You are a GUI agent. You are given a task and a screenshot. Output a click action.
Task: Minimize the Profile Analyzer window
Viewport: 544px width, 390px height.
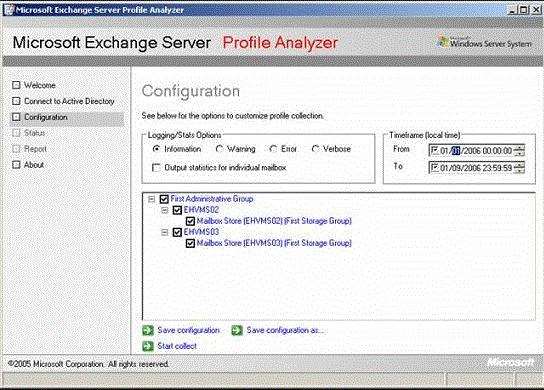pyautogui.click(x=512, y=10)
